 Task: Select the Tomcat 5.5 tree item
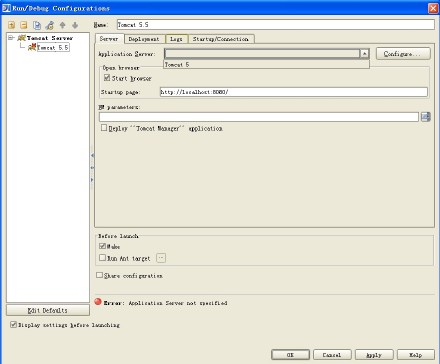53,48
